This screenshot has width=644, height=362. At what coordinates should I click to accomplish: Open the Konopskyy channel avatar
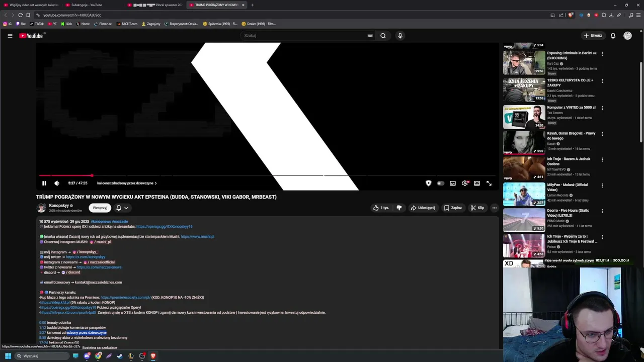coord(41,208)
